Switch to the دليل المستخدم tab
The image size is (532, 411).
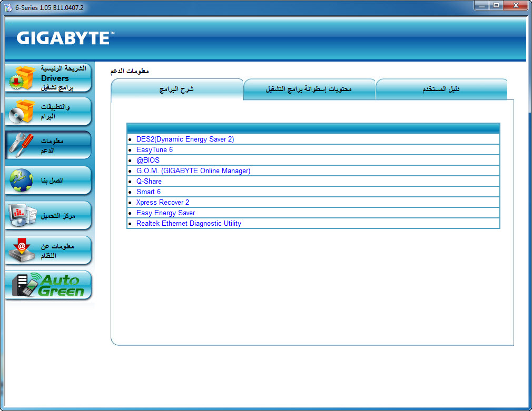[441, 89]
